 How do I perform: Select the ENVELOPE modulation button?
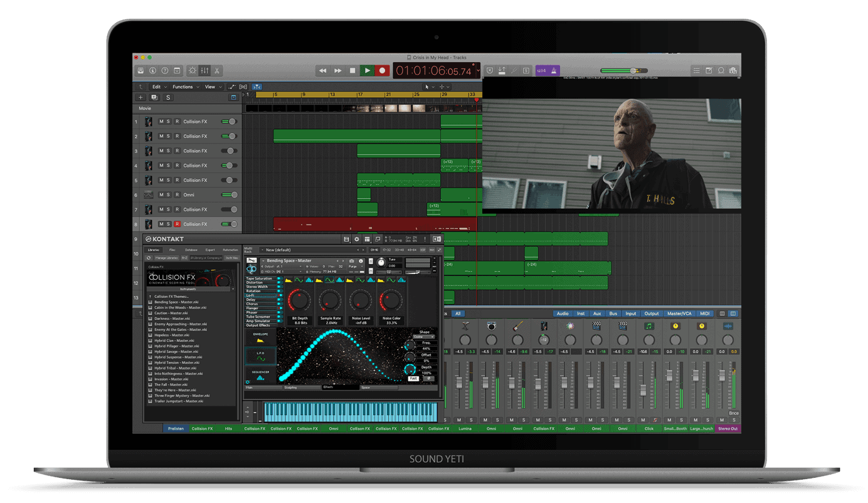tap(260, 338)
